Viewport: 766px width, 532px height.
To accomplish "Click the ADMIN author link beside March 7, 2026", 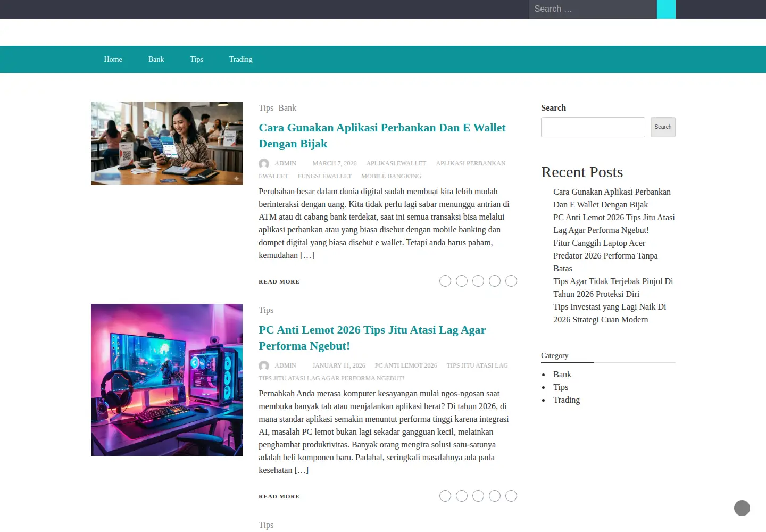I will pos(285,163).
